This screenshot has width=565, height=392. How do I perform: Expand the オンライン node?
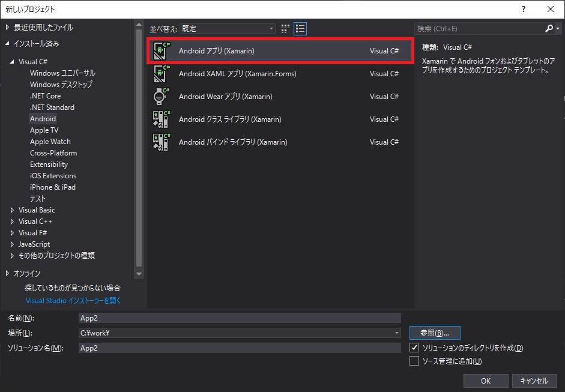coord(7,274)
